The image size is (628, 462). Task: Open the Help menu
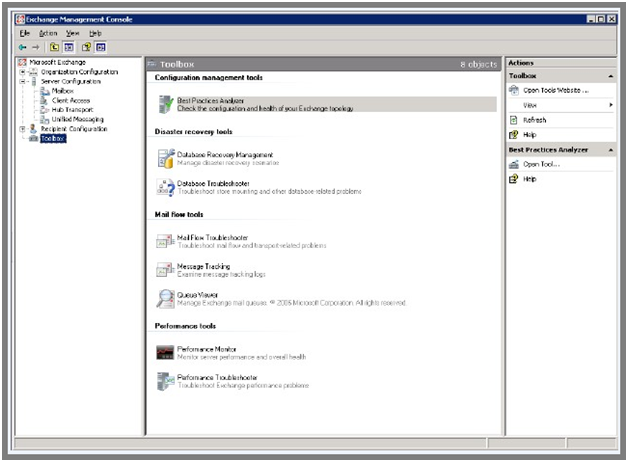click(95, 33)
